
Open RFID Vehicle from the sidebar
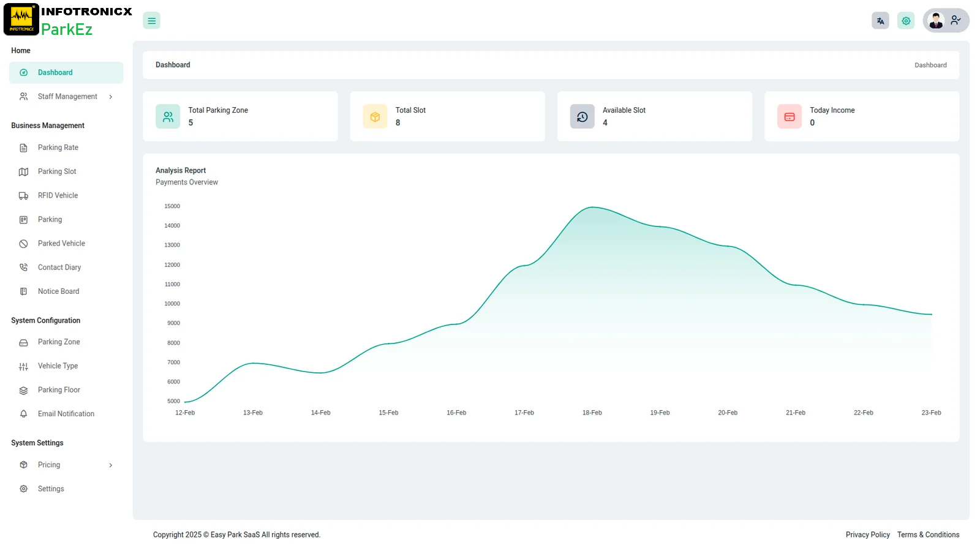pyautogui.click(x=58, y=196)
